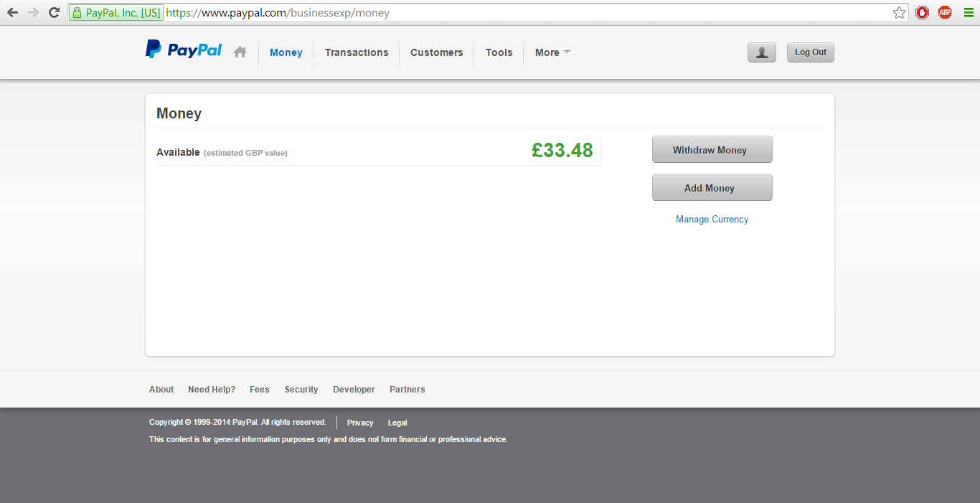Open the About footer link
980x503 pixels.
pyautogui.click(x=161, y=390)
